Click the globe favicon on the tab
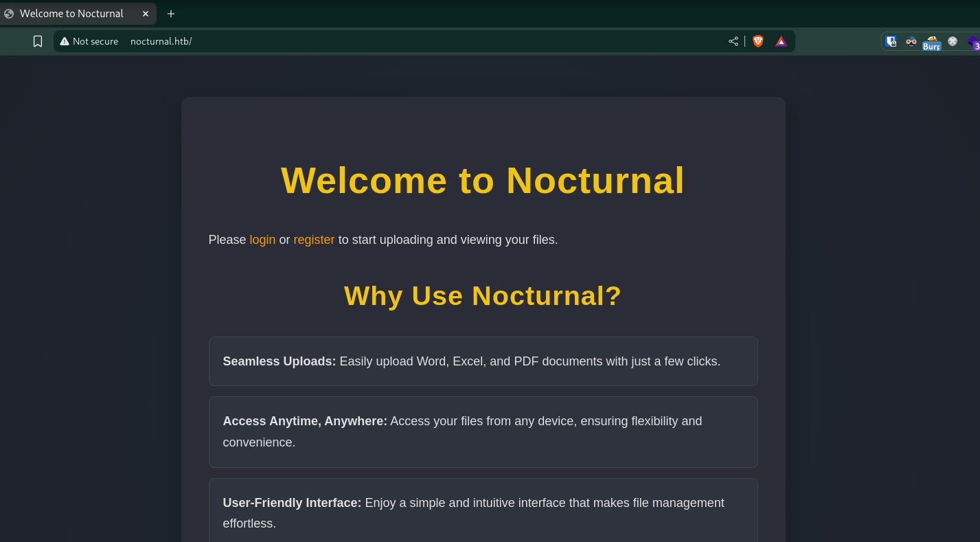This screenshot has width=980, height=542. pyautogui.click(x=9, y=14)
